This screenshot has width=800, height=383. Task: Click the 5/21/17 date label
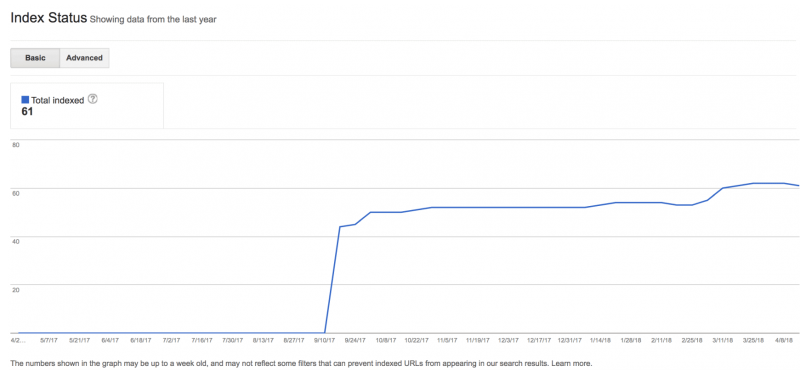pos(80,340)
